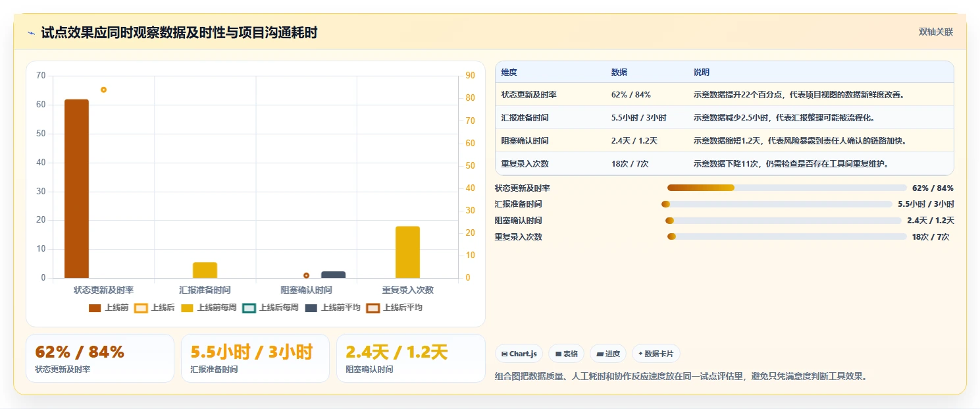This screenshot has height=409, width=980.
Task: Click the 62% / 84% stat card
Action: [x=100, y=358]
